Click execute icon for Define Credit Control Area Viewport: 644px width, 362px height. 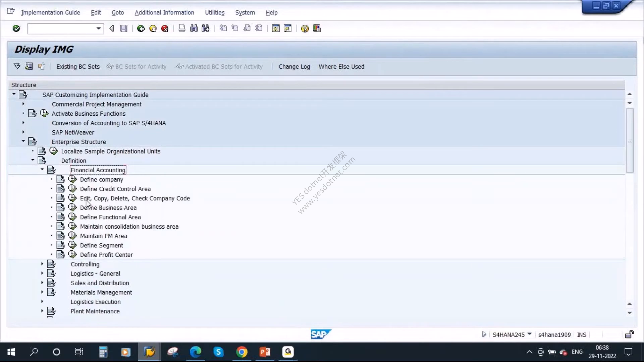72,188
